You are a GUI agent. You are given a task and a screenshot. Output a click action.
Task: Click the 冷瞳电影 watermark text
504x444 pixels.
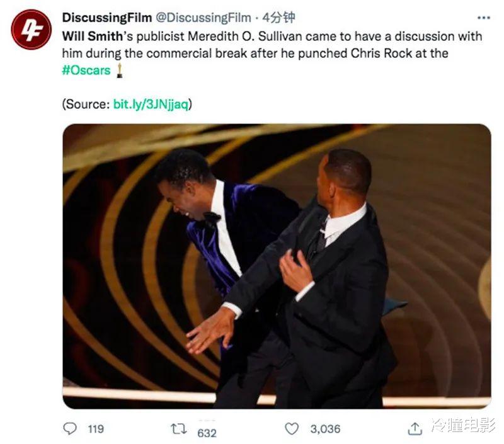point(464,424)
